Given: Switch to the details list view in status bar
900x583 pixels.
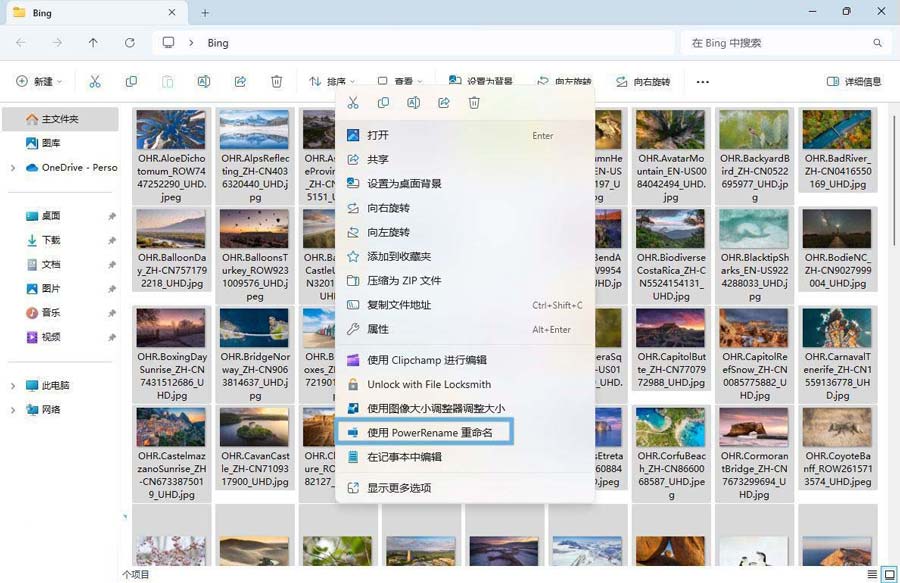Looking at the screenshot, I should 873,574.
